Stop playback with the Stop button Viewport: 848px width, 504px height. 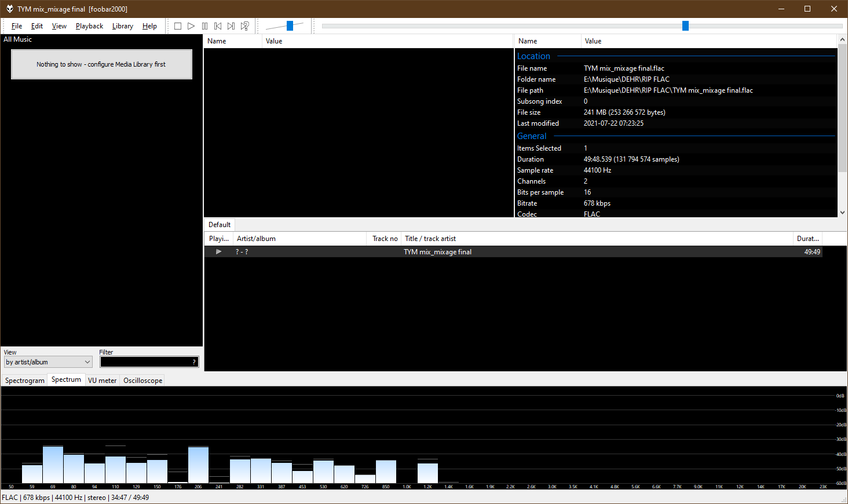pyautogui.click(x=178, y=26)
